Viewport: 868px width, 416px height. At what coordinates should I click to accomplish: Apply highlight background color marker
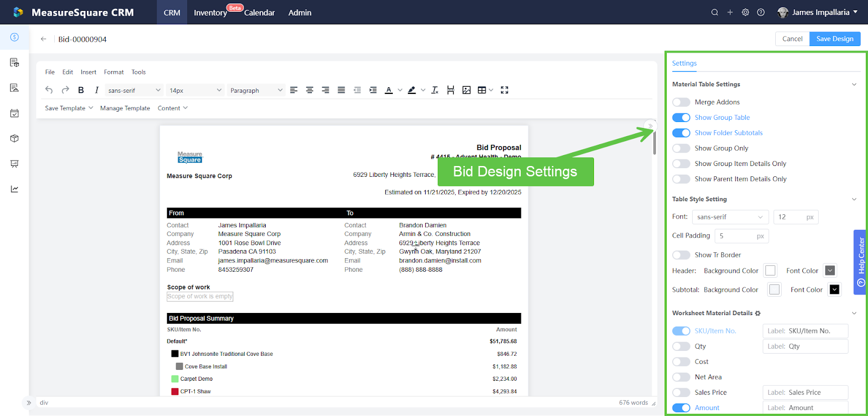coord(412,90)
